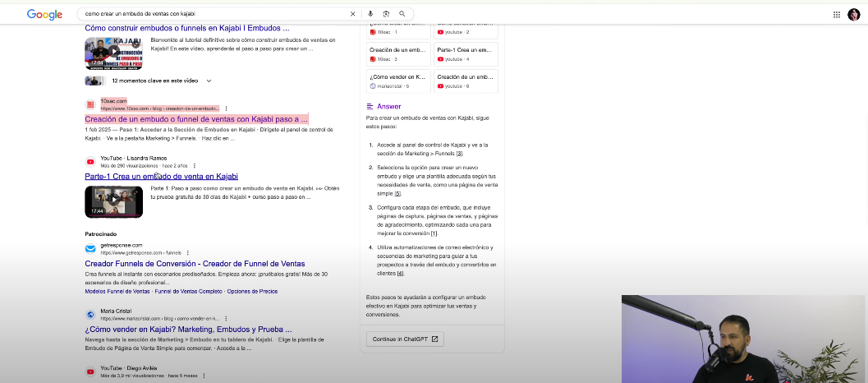This screenshot has width=868, height=383.
Task: Open "Parte-1 Crea un embudo de venta" link
Action: coord(161,176)
